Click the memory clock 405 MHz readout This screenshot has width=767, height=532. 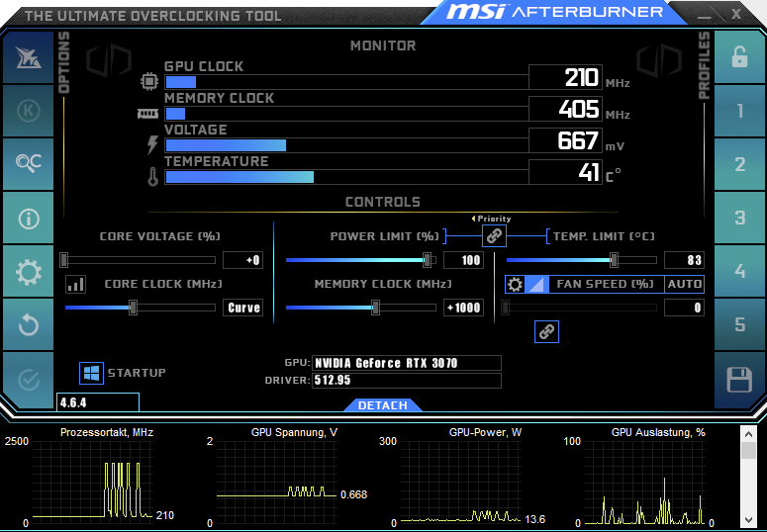click(565, 109)
